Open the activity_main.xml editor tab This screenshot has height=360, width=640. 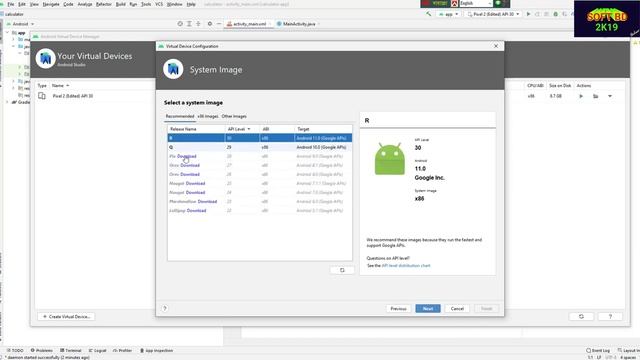[249, 24]
